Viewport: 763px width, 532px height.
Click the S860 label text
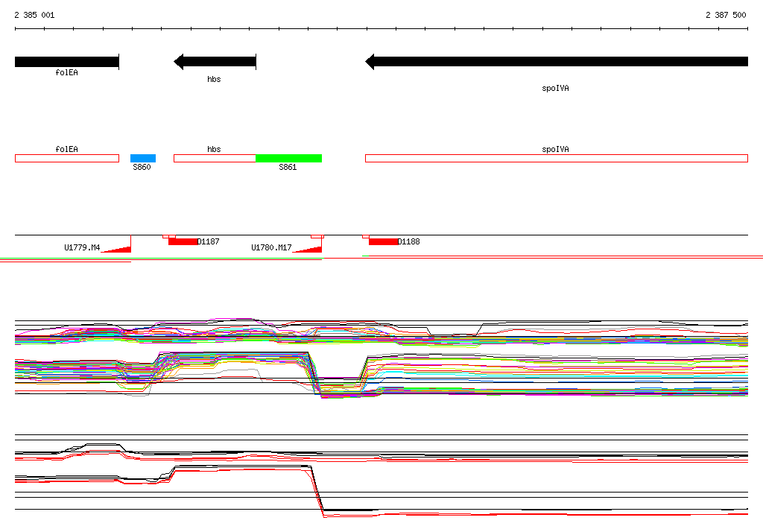pos(142,167)
